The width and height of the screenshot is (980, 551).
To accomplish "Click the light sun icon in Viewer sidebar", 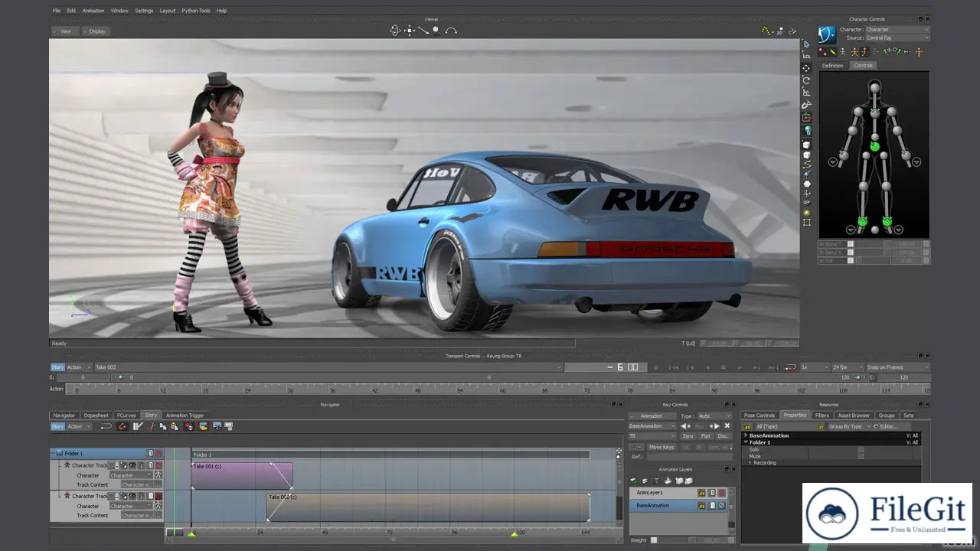I will coord(807,213).
